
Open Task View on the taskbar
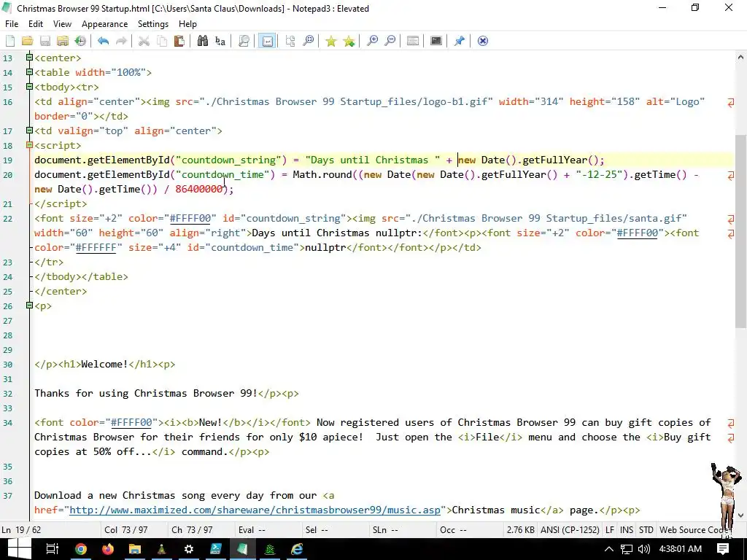52,549
